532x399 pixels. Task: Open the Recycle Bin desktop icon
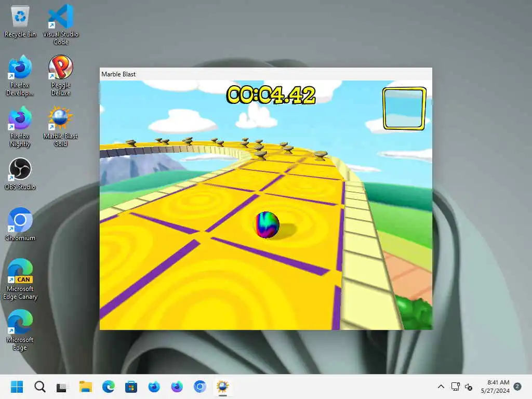click(20, 21)
